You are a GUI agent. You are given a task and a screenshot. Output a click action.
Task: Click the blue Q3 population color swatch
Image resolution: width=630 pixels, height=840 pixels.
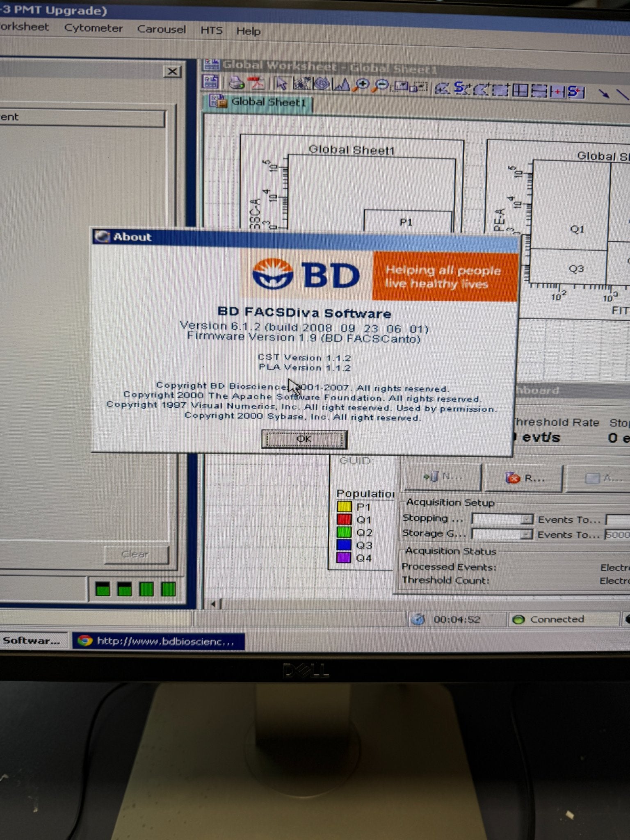(x=344, y=545)
